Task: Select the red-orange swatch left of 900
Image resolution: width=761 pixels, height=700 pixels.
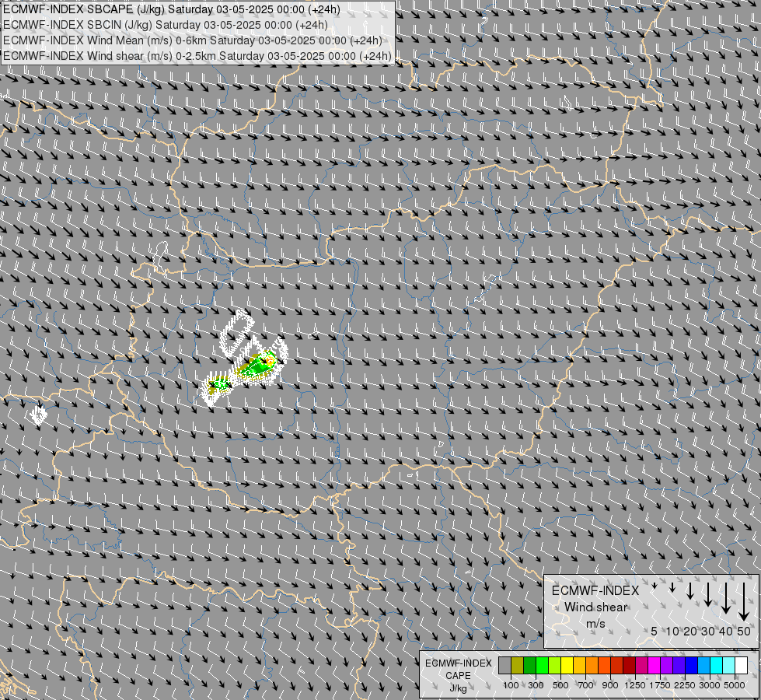Action: click(x=605, y=666)
